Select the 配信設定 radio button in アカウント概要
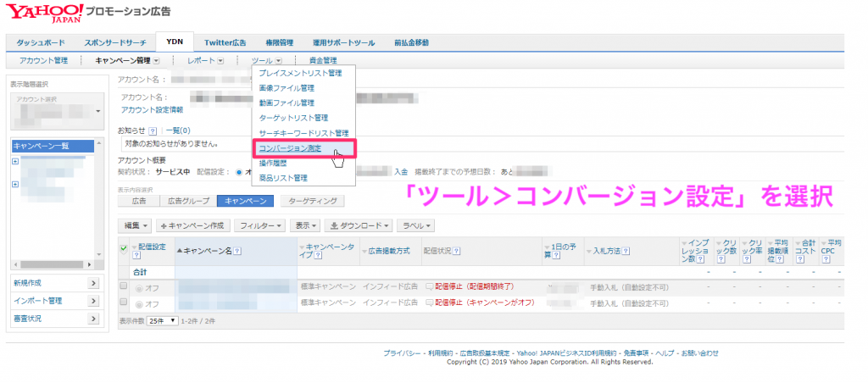 [x=239, y=171]
